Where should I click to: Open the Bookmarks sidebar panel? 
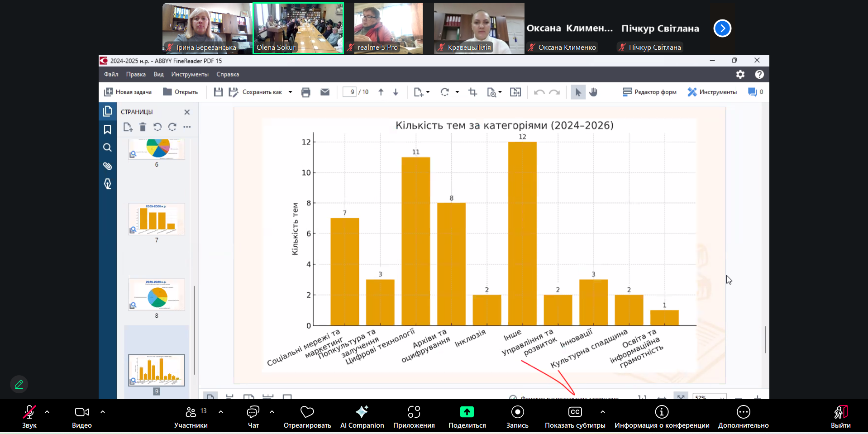(x=107, y=130)
